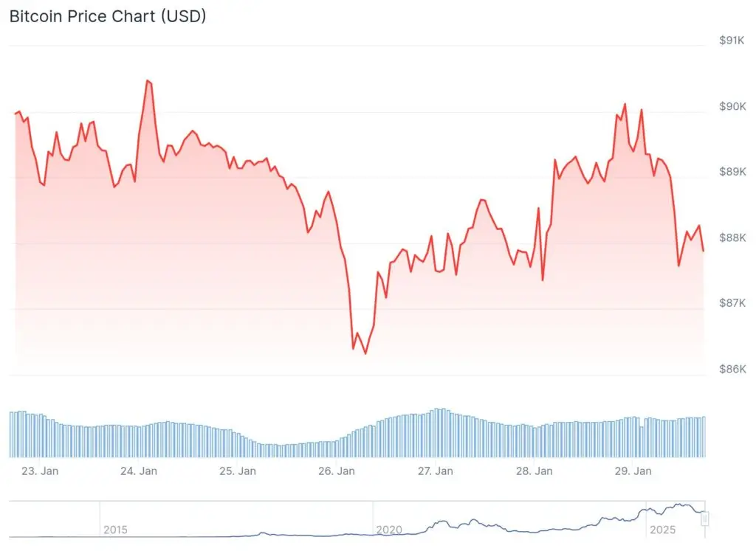The image size is (756, 551).
Task: Click the Bitcoin Price Chart (USD) title
Action: (108, 16)
